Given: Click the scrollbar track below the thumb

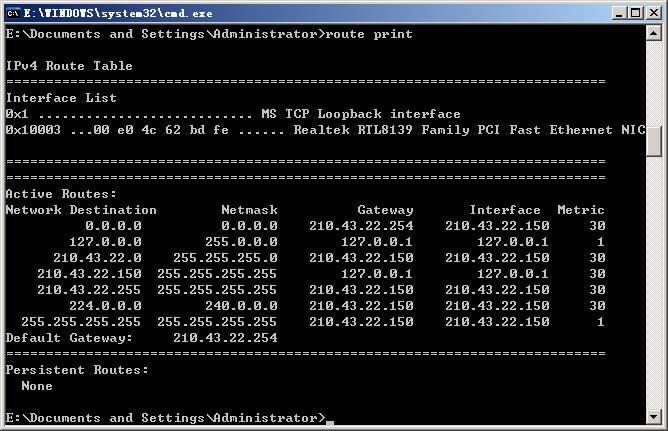Looking at the screenshot, I should [654, 281].
